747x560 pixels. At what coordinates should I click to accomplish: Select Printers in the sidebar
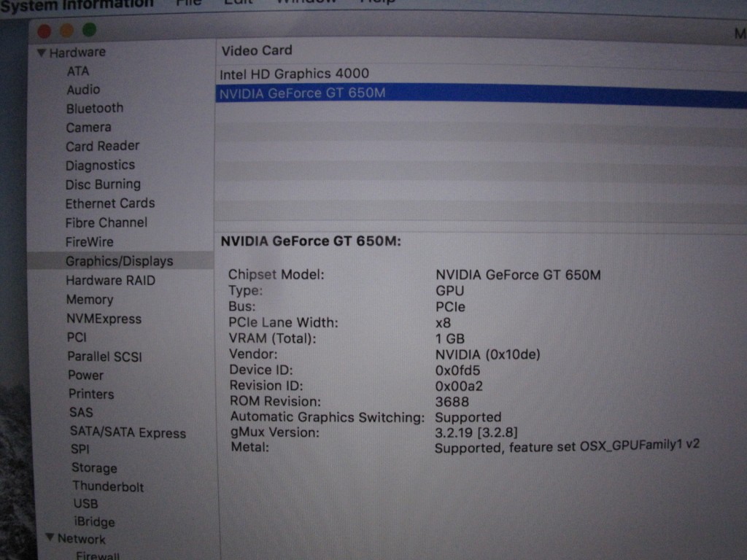tap(91, 394)
